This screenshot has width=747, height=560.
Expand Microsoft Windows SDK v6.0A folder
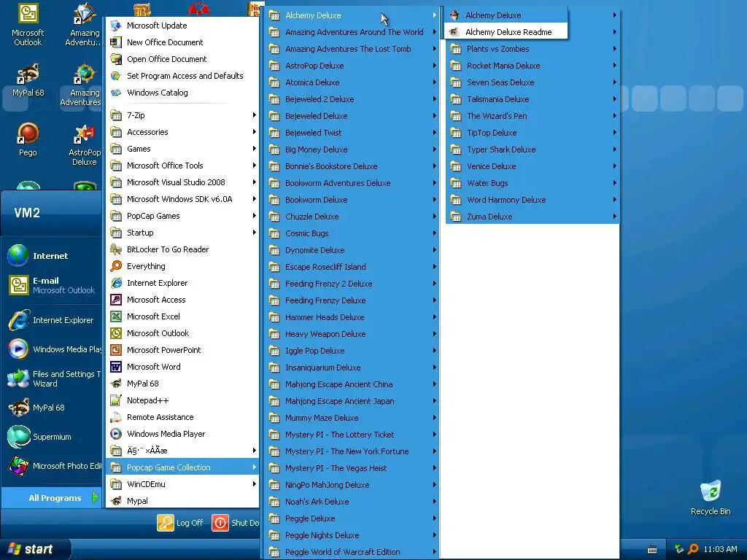(182, 199)
